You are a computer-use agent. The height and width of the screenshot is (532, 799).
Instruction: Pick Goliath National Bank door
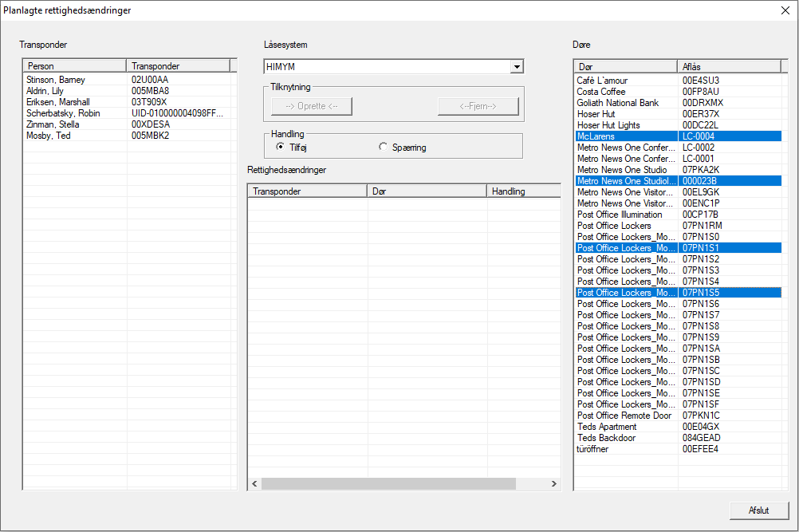(618, 103)
